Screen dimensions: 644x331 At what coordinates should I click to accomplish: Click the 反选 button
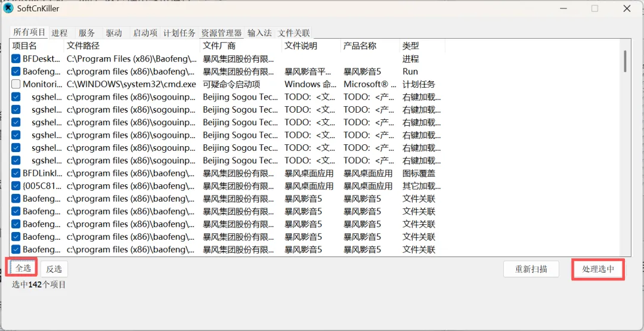54,269
